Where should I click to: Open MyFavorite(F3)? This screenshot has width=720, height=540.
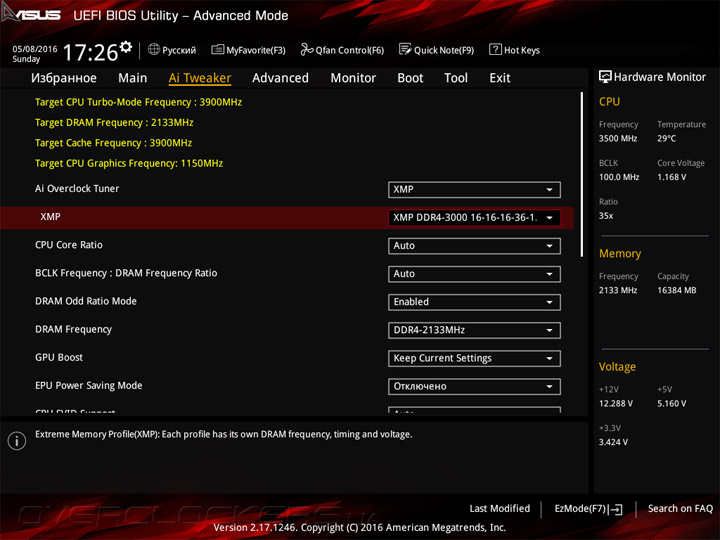point(248,50)
